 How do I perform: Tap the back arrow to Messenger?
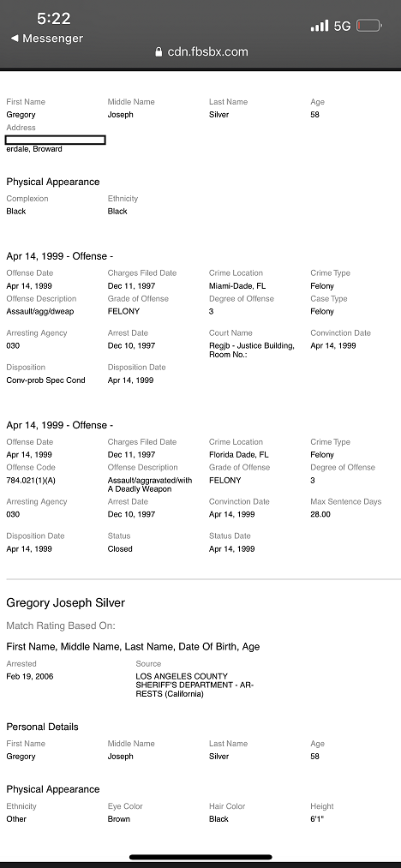click(x=15, y=39)
